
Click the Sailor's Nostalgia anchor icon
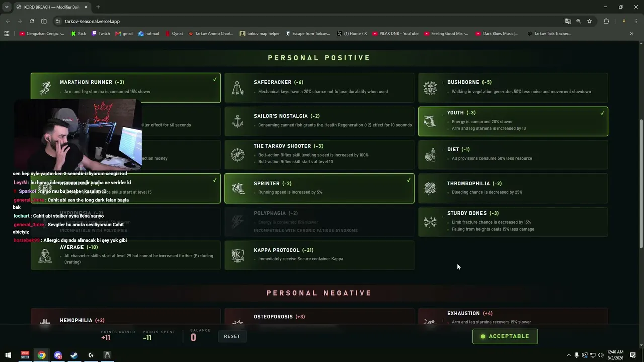[237, 121]
